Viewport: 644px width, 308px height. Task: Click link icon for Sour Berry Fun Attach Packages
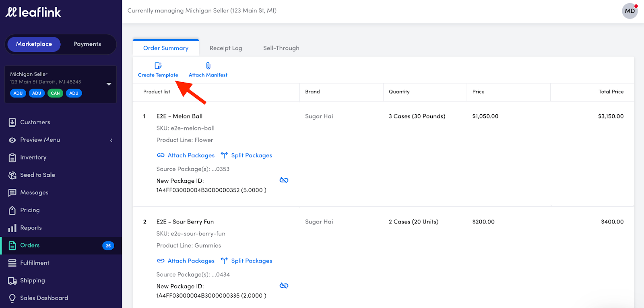161,261
